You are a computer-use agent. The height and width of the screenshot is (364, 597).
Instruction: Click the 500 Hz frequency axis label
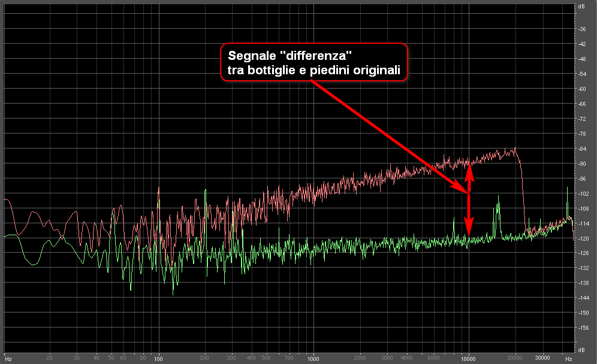tap(266, 358)
